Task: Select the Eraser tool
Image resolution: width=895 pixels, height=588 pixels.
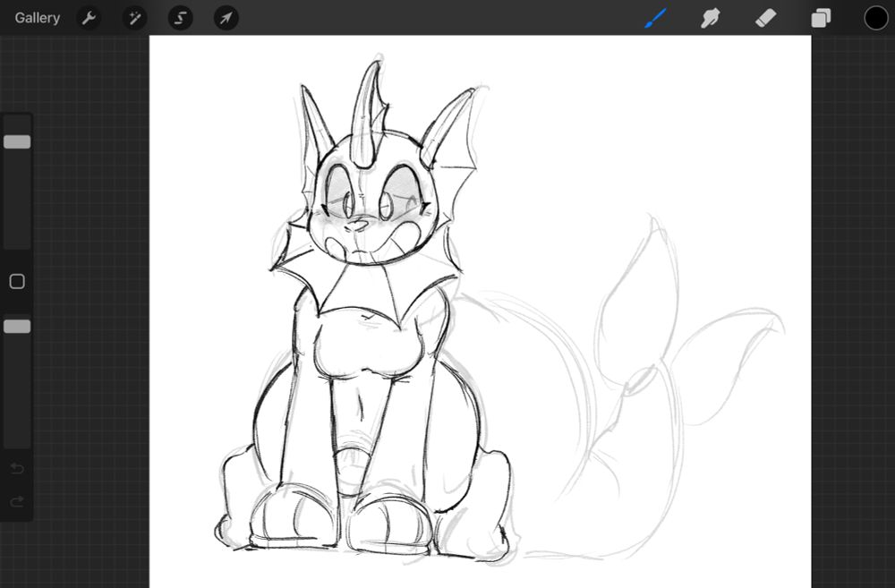Action: coord(765,18)
